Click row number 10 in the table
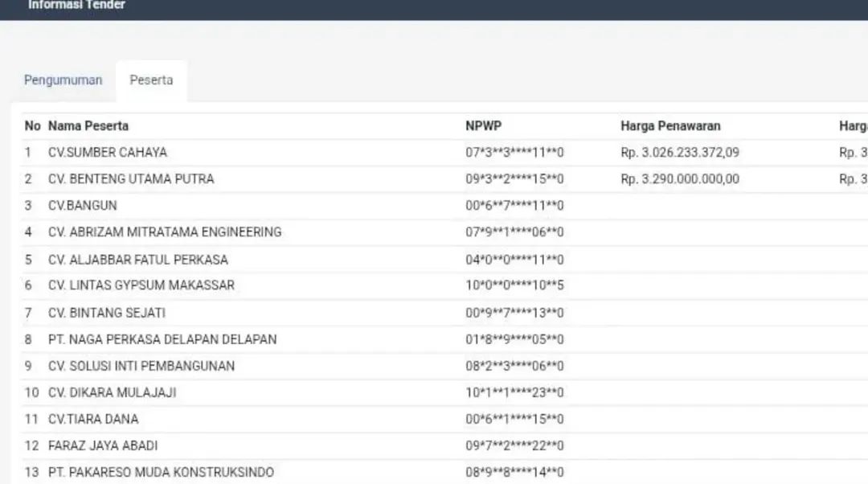 pos(31,392)
